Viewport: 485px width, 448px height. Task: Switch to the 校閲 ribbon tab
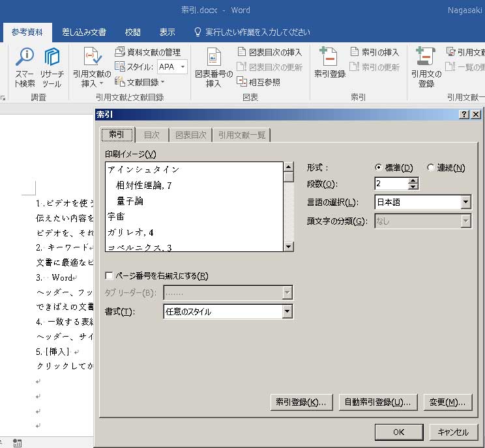coord(133,32)
